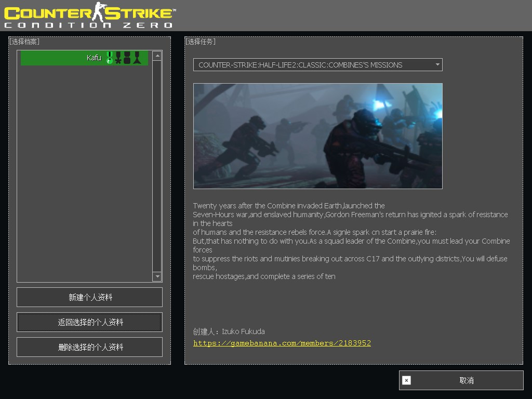Click the profile list scroll up arrow
The width and height of the screenshot is (532, 399).
[157, 56]
